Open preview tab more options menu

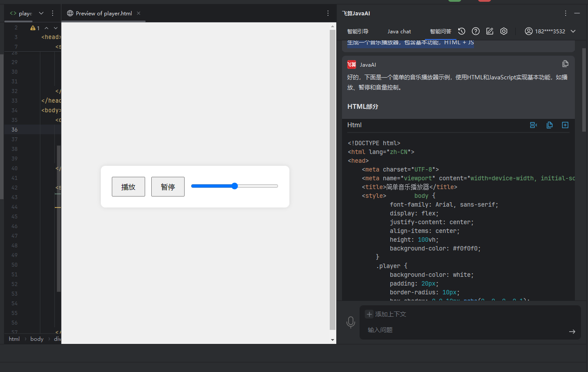328,13
